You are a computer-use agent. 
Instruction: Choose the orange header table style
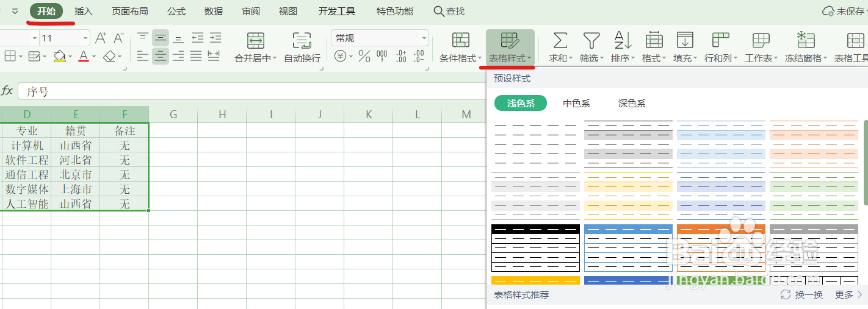coord(721,248)
